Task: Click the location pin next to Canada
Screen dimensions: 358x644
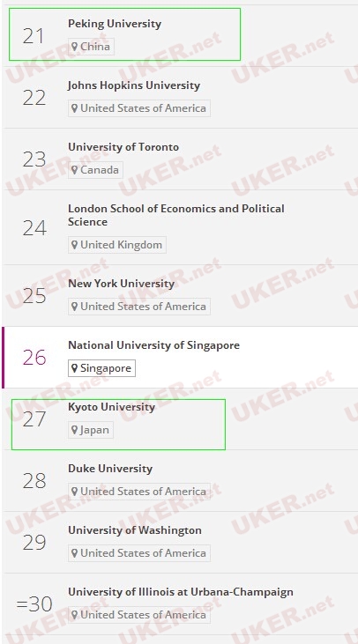Action: 74,170
